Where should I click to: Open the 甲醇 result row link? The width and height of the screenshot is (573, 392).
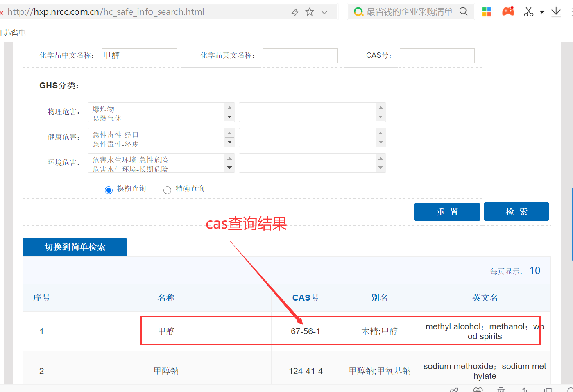pyautogui.click(x=166, y=331)
